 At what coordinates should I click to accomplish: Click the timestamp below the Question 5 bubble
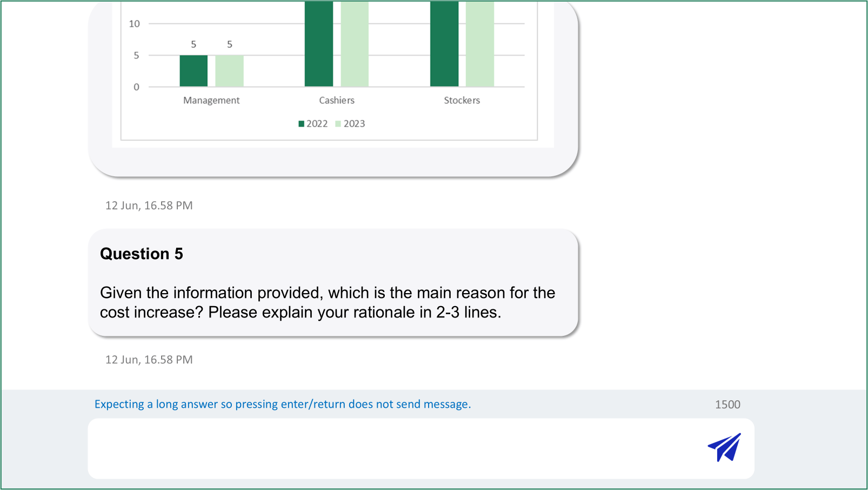coord(149,360)
